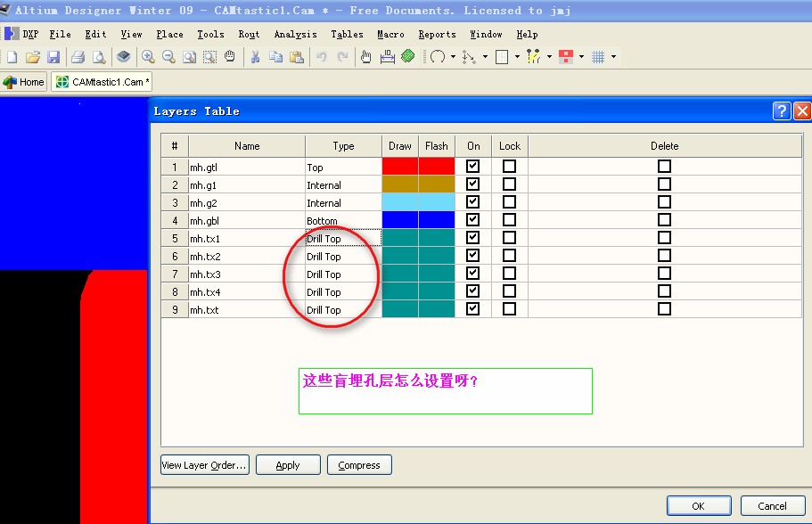Click the undo arrow icon
The image size is (812, 524).
(x=322, y=57)
